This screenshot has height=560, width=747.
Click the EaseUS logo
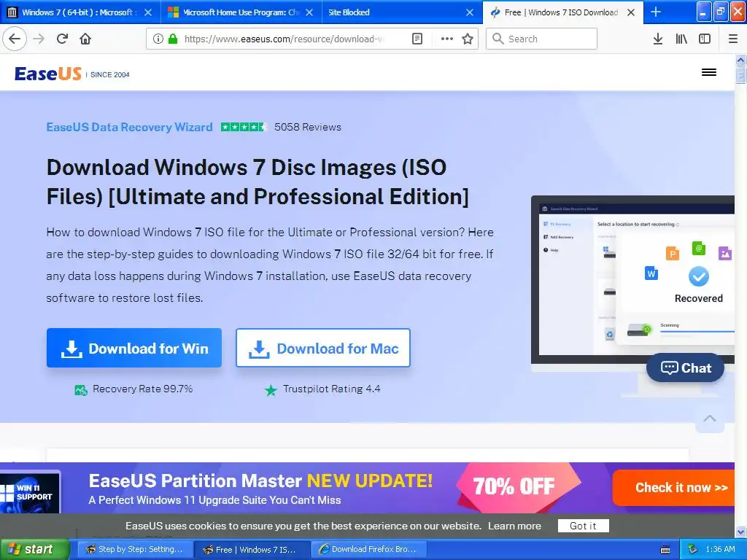point(48,74)
